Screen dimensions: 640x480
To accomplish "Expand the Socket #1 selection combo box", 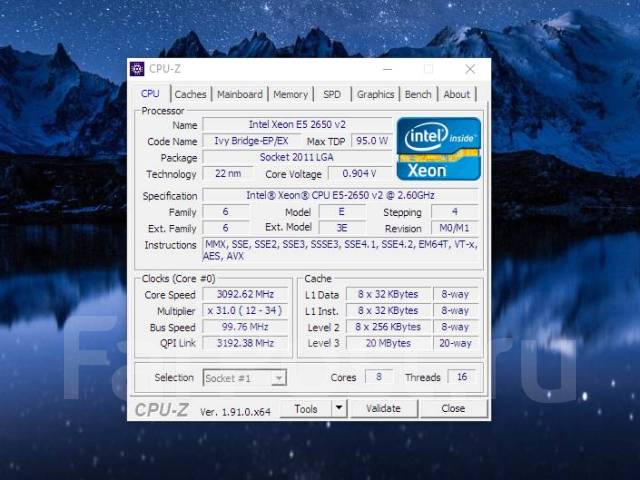I will pyautogui.click(x=244, y=378).
